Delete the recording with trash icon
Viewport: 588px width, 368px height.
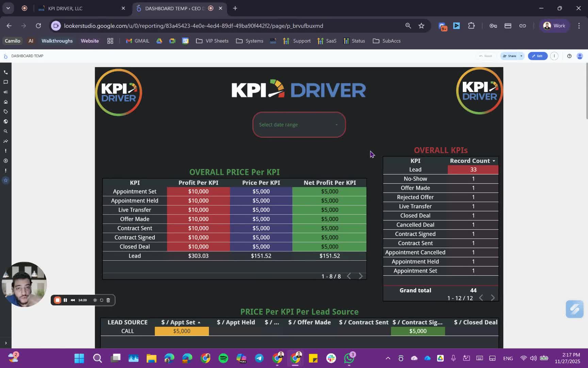[108, 300]
